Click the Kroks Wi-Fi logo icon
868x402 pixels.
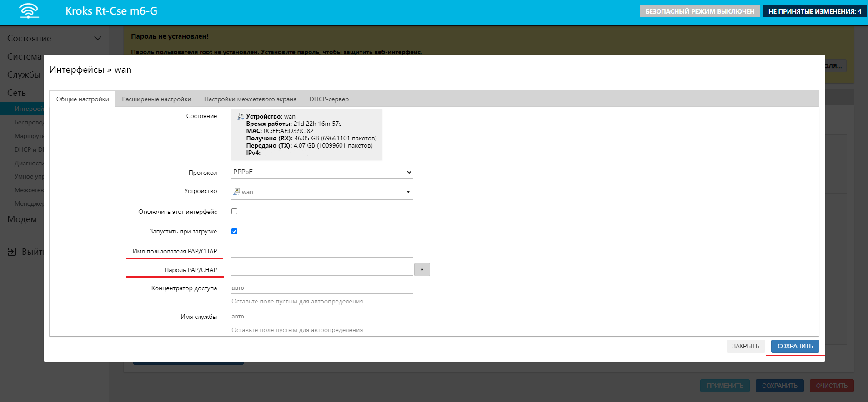click(29, 11)
